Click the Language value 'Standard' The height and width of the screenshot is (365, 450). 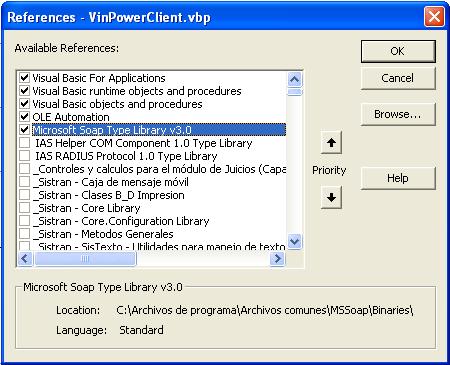point(141,330)
